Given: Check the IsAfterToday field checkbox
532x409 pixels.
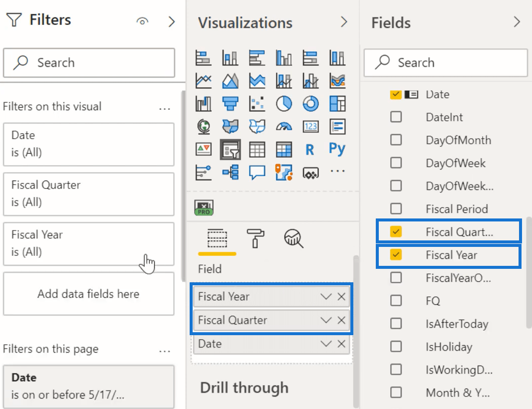Looking at the screenshot, I should 396,324.
